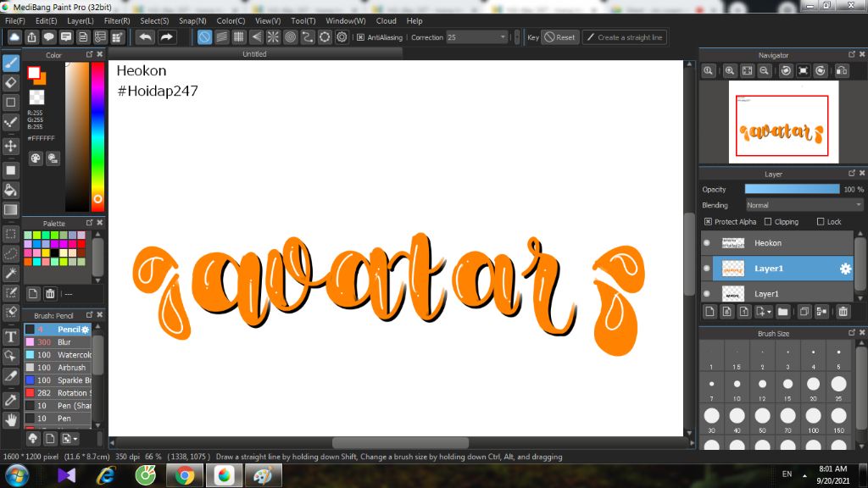
Task: Click the Undo arrow in toolbar
Action: (146, 37)
